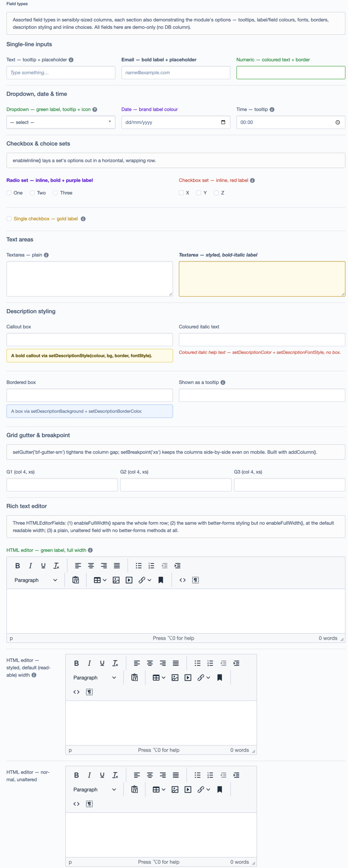Click Bold in the full-width HTML editor

pyautogui.click(x=17, y=565)
